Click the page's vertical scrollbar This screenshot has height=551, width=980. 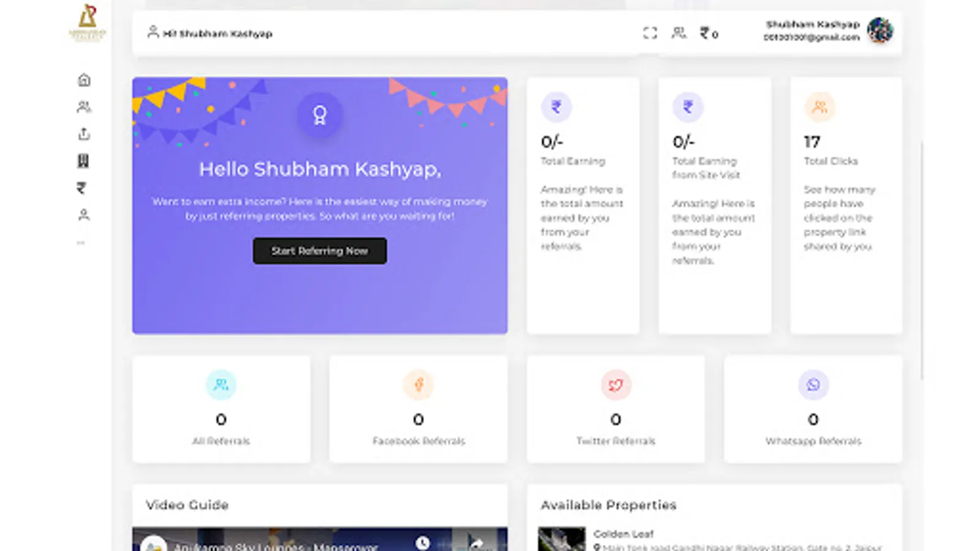pos(921,260)
